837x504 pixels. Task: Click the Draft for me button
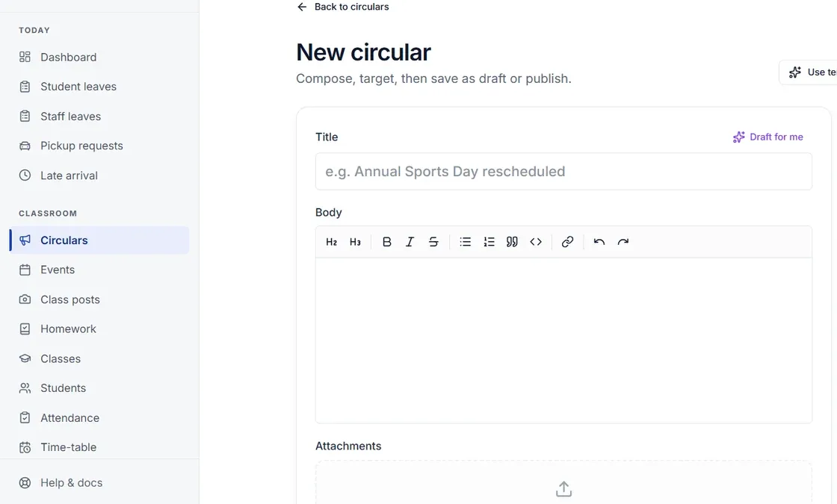coord(767,137)
